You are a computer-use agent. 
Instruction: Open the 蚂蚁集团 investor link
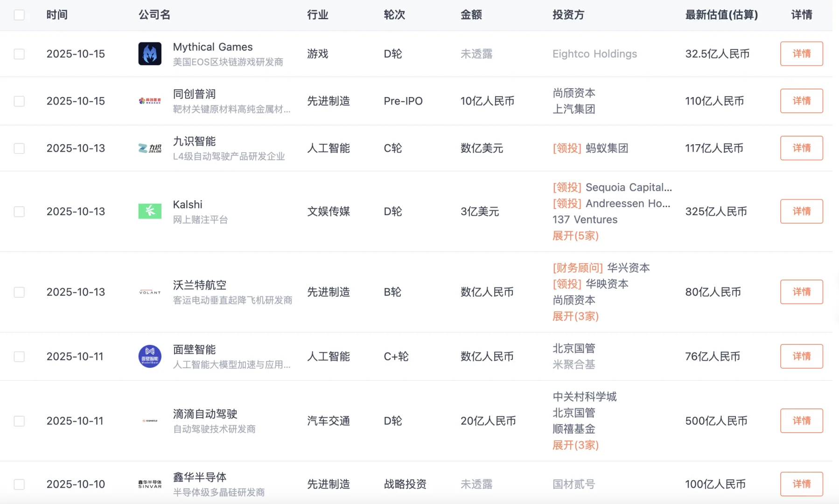pyautogui.click(x=607, y=148)
